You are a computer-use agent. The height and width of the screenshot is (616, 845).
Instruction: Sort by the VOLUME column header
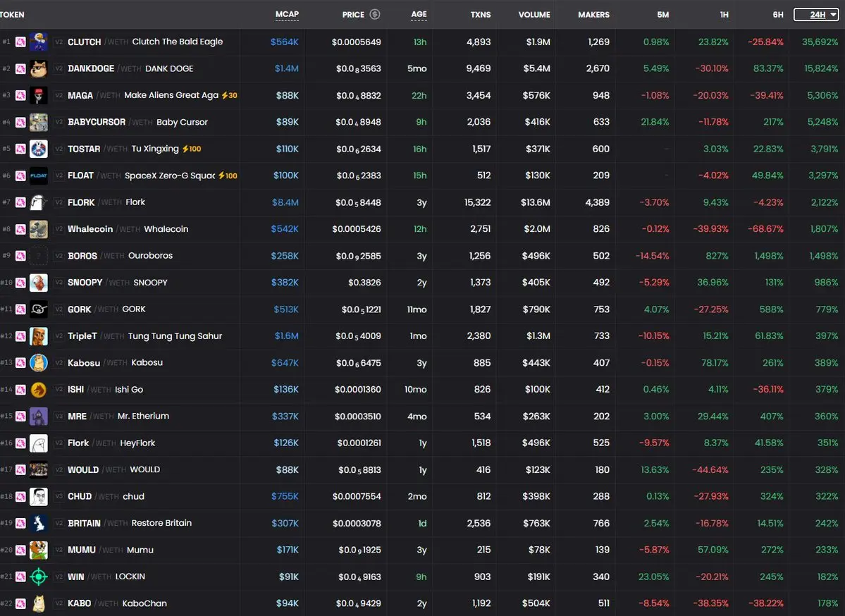tap(534, 15)
